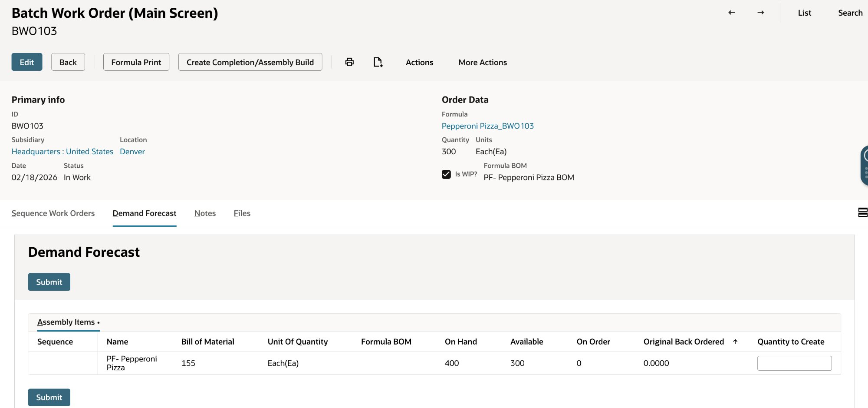Focus the Quantity to Create input field
868x408 pixels.
pos(794,363)
